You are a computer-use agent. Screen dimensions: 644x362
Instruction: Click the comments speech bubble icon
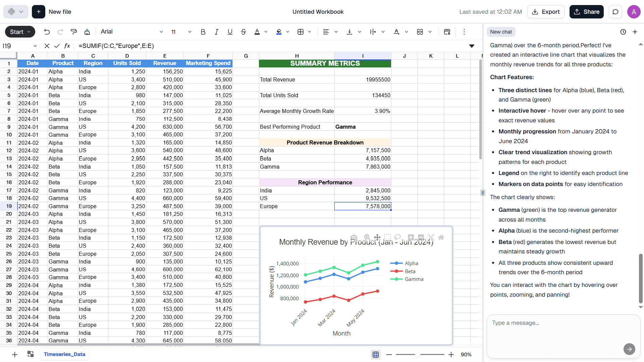tap(615, 12)
